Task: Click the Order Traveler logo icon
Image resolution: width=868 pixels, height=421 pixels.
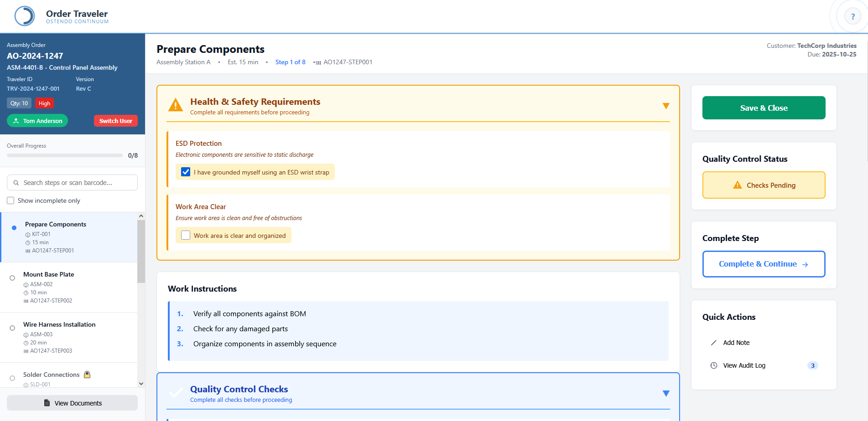Action: pyautogui.click(x=25, y=16)
